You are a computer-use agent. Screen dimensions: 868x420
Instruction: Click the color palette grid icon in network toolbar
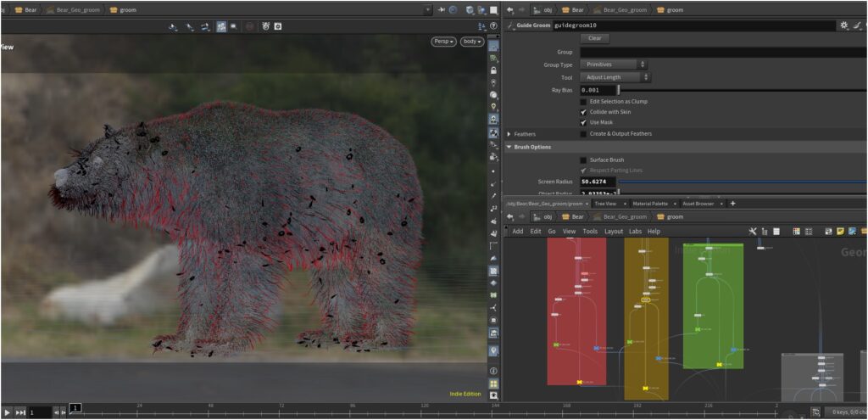click(x=797, y=231)
